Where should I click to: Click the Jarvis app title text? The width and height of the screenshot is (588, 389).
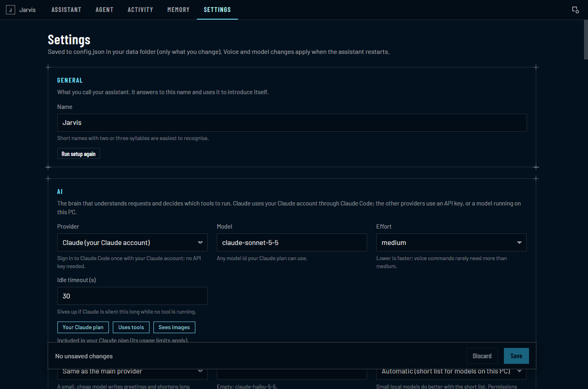point(27,10)
